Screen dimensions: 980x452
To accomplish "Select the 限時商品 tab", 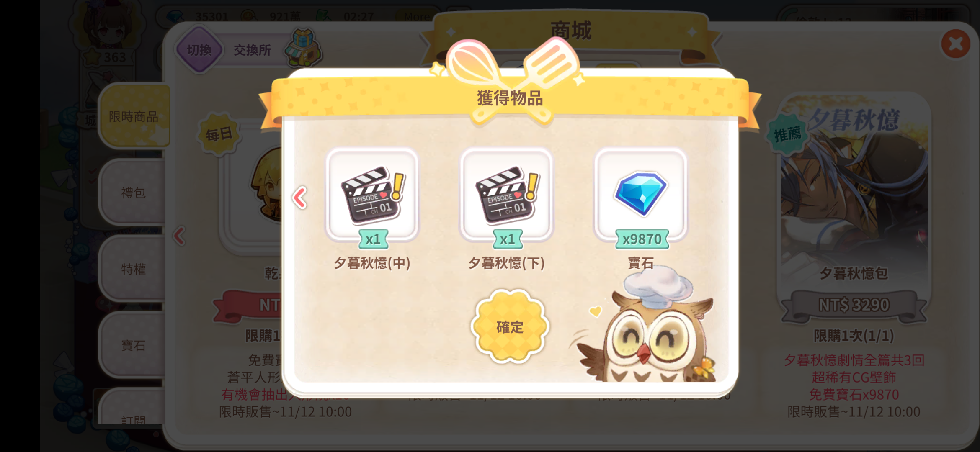I will (x=134, y=116).
